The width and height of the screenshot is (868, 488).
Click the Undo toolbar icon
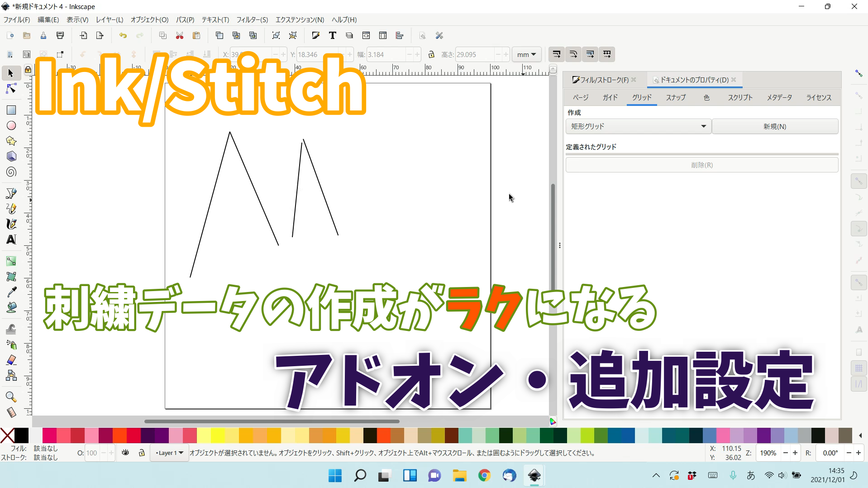(x=123, y=35)
